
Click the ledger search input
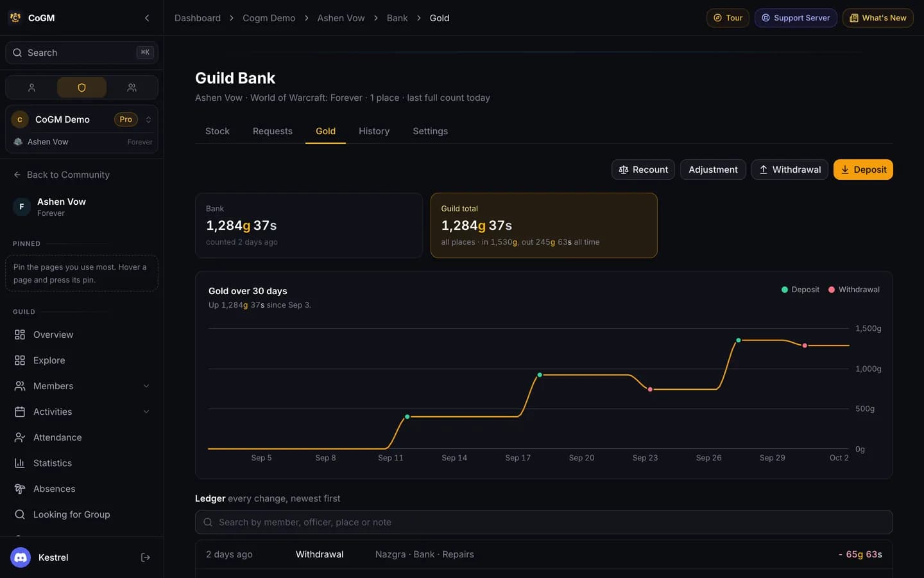point(544,522)
